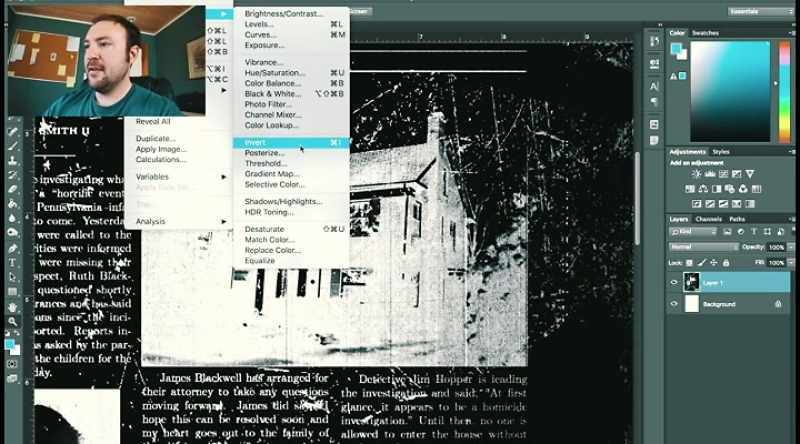This screenshot has width=800, height=444.
Task: Select the Blur (droplet) tool
Action: point(12,218)
